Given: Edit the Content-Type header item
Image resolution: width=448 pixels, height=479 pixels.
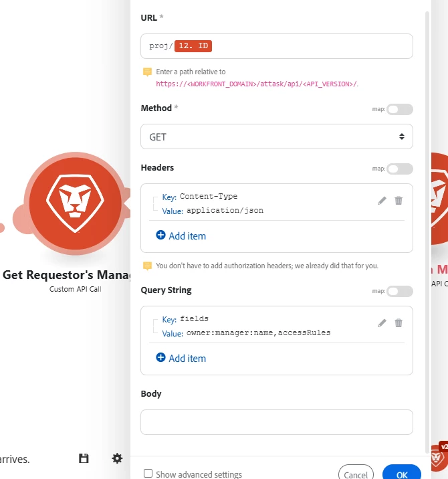Looking at the screenshot, I should pos(382,201).
